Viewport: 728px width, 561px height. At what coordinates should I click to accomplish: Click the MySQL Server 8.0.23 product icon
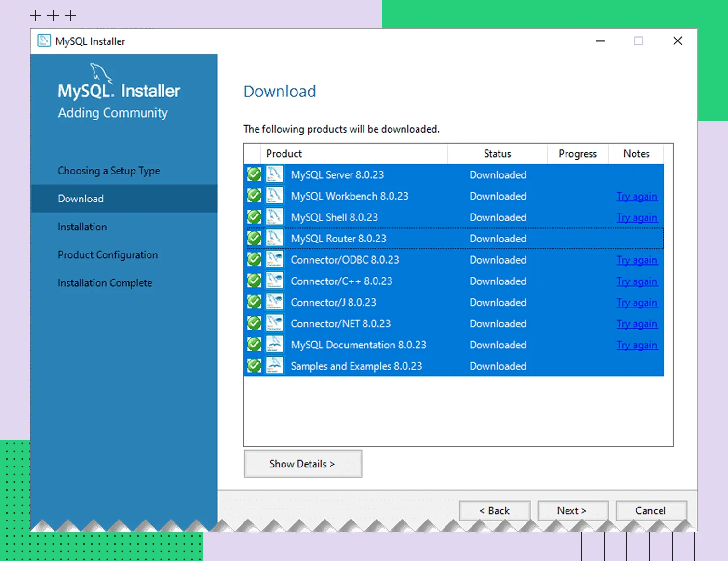(x=274, y=174)
